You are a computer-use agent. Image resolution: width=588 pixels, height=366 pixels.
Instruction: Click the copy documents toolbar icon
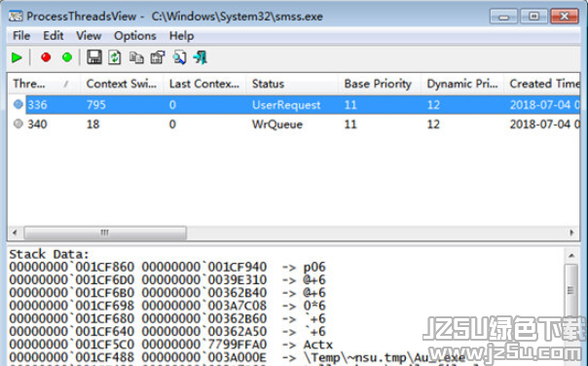click(136, 57)
